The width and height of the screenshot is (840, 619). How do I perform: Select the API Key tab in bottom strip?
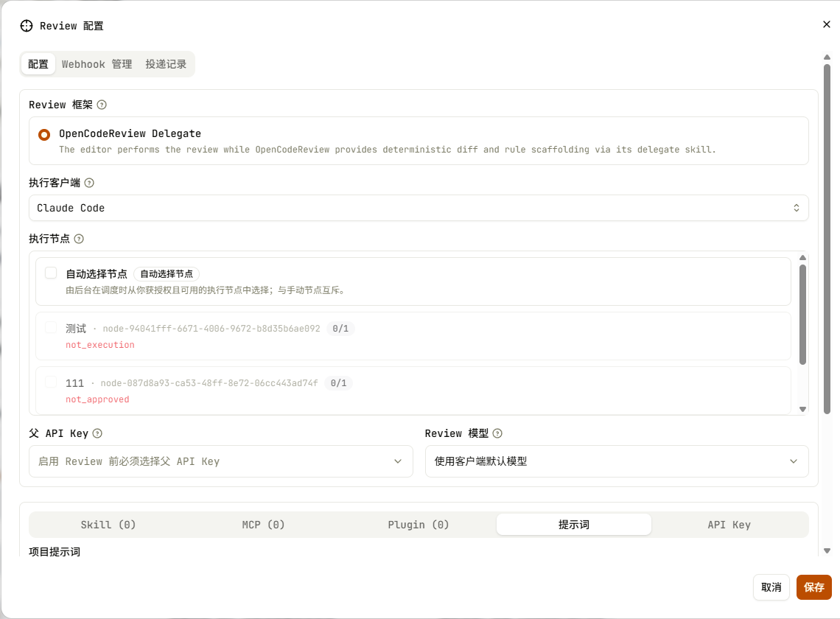(x=729, y=525)
